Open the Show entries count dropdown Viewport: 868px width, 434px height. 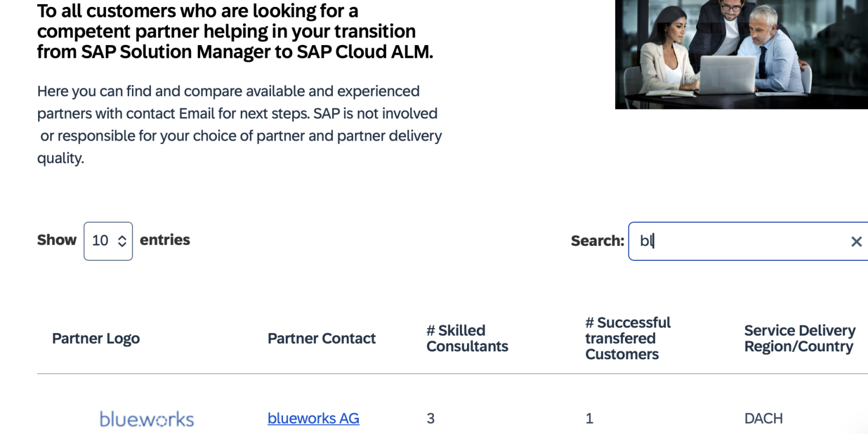108,241
